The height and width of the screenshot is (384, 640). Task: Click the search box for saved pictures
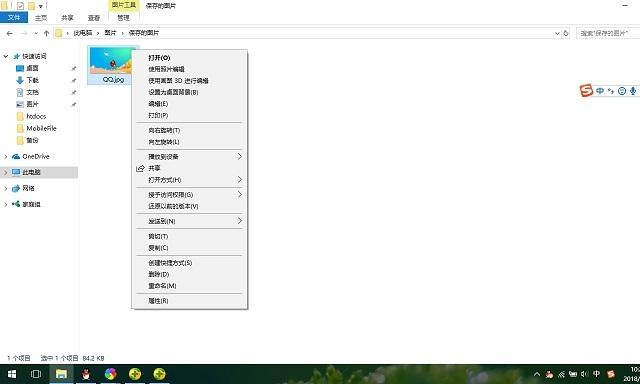[x=608, y=33]
